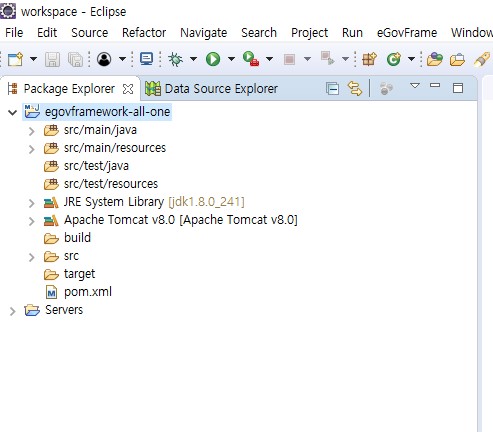Expand the Servers project

[x=13, y=311]
